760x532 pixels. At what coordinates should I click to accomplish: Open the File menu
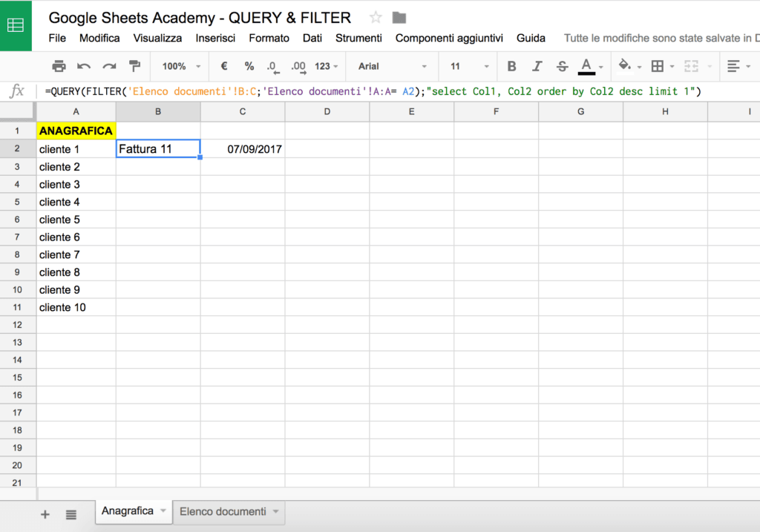57,39
